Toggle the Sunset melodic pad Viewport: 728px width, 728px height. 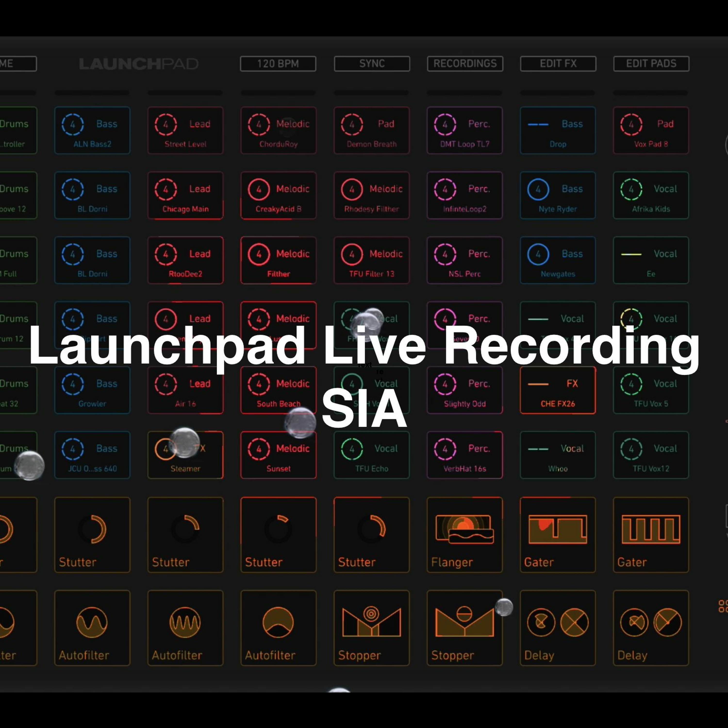(279, 455)
